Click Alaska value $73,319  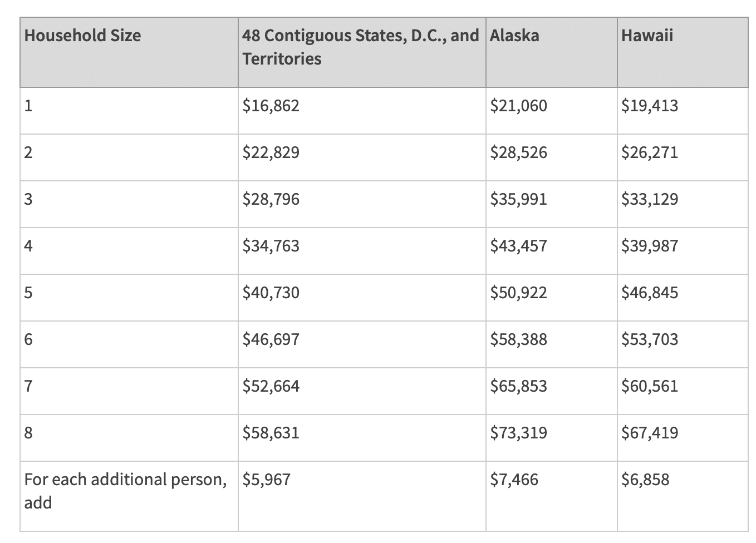[519, 433]
